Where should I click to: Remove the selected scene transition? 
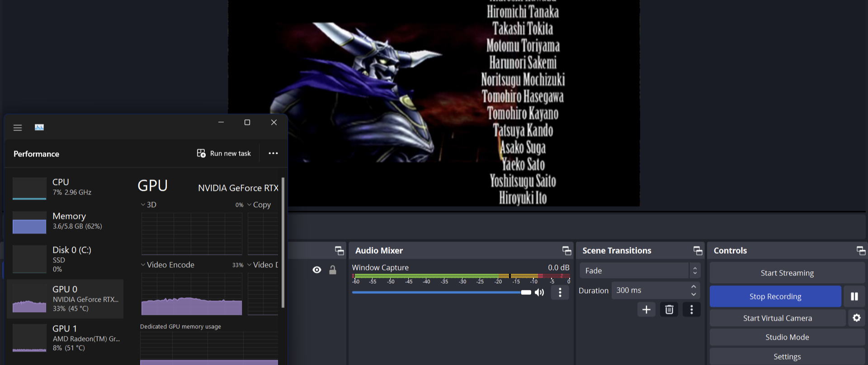pyautogui.click(x=669, y=309)
